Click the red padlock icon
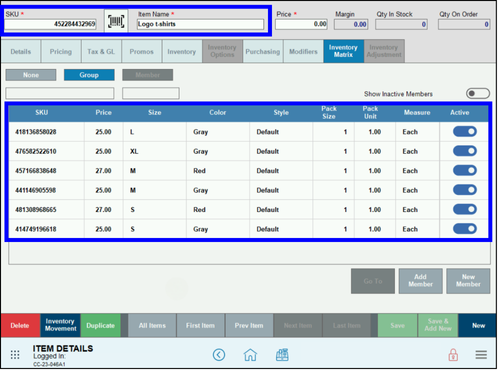 (453, 355)
